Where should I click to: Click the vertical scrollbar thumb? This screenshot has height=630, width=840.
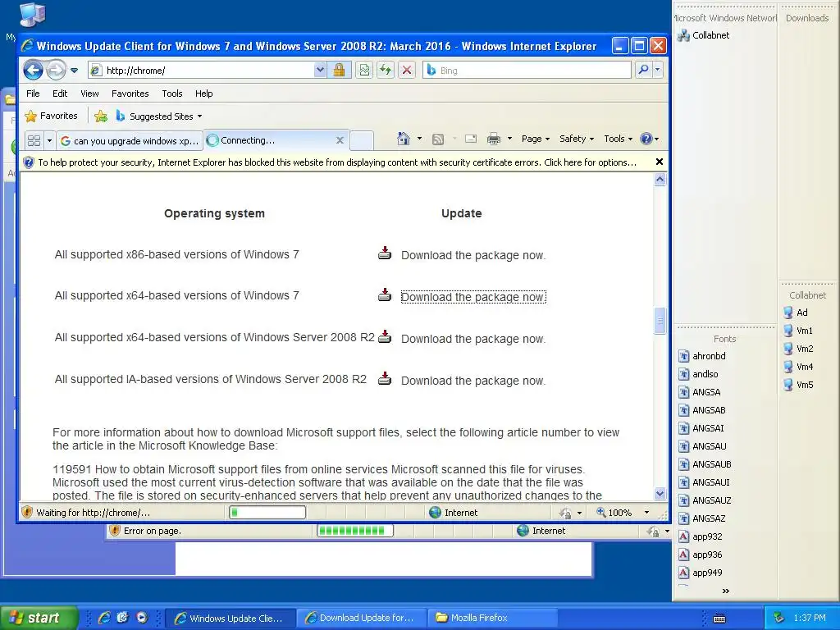coord(660,321)
